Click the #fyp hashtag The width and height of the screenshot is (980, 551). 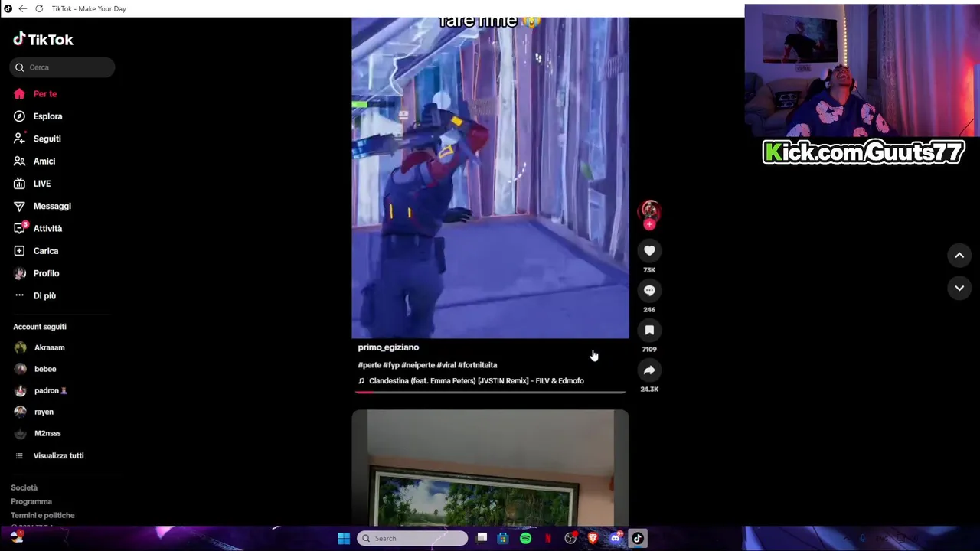click(x=391, y=365)
